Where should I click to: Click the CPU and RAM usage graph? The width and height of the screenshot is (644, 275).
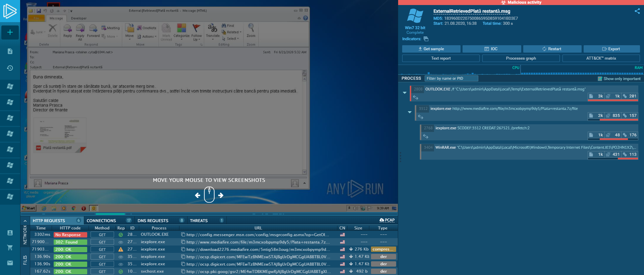[x=521, y=70]
